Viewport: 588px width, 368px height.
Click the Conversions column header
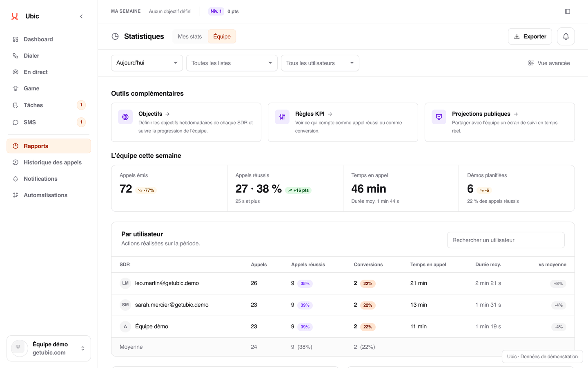point(368,265)
